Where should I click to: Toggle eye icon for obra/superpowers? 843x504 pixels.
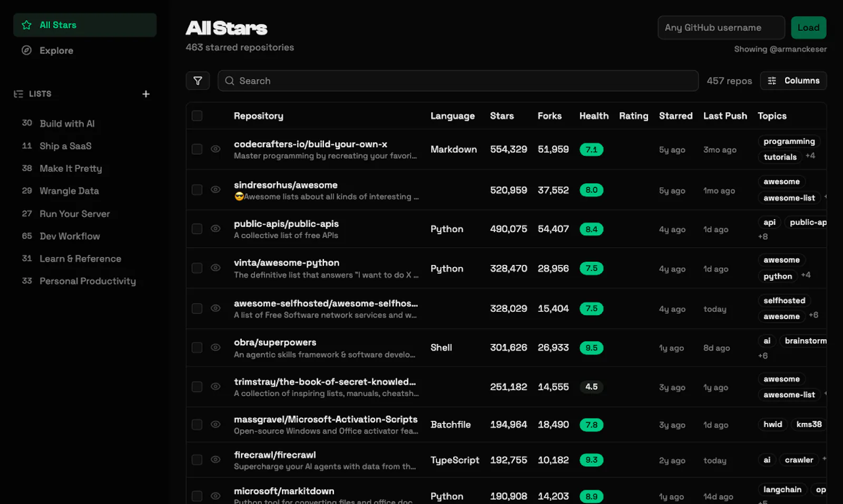click(x=215, y=347)
